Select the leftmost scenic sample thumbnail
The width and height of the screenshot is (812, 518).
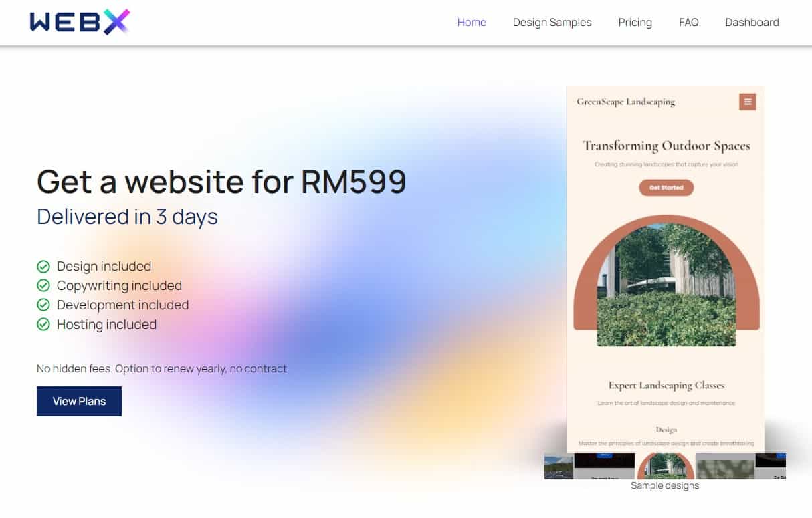[x=559, y=466]
